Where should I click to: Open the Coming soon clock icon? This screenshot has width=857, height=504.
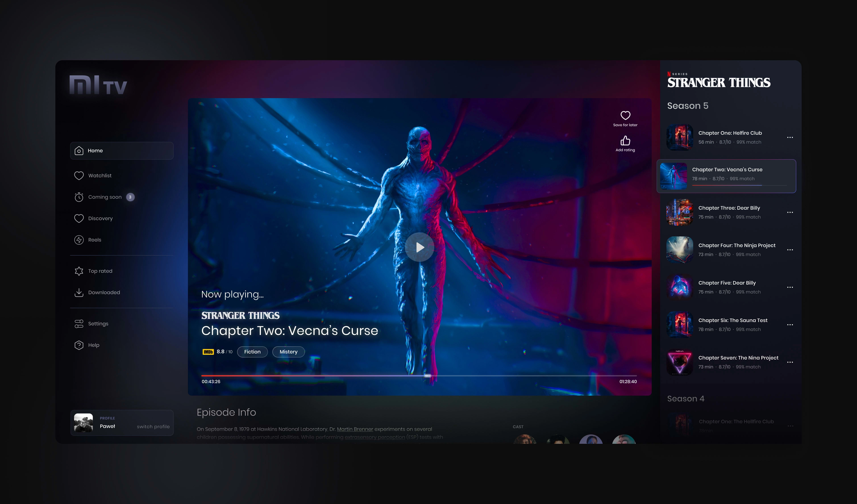tap(79, 197)
